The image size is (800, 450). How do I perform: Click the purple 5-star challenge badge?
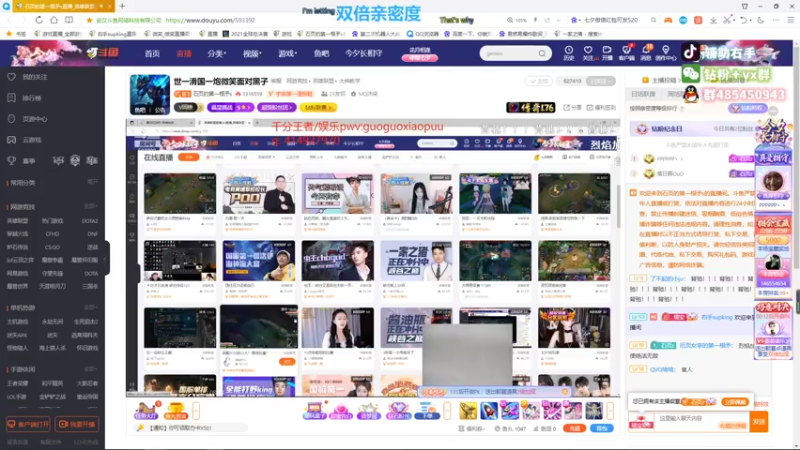coord(230,108)
